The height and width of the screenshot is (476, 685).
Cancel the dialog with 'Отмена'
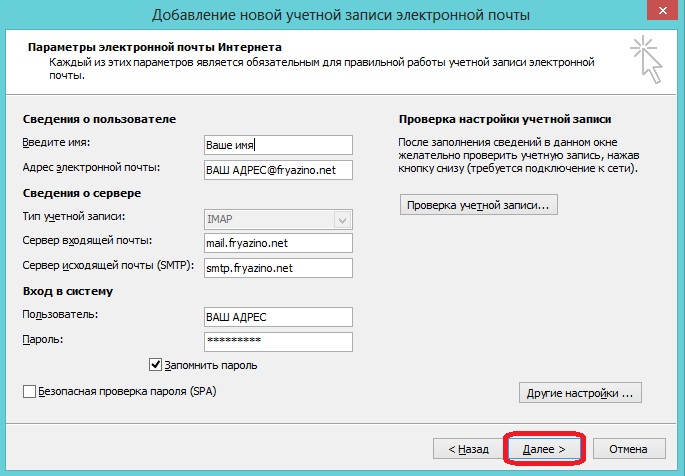coord(629,449)
